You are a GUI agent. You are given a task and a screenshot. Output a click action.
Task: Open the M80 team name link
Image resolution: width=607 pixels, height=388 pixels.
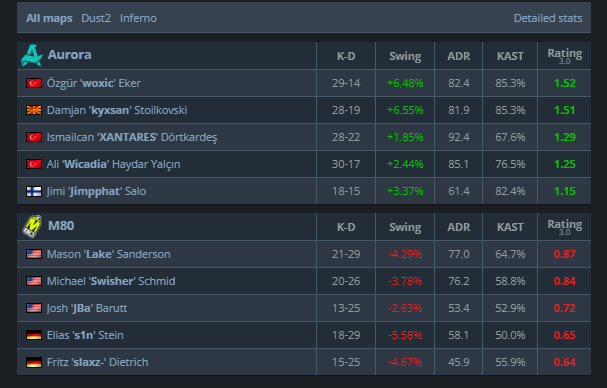pos(61,226)
